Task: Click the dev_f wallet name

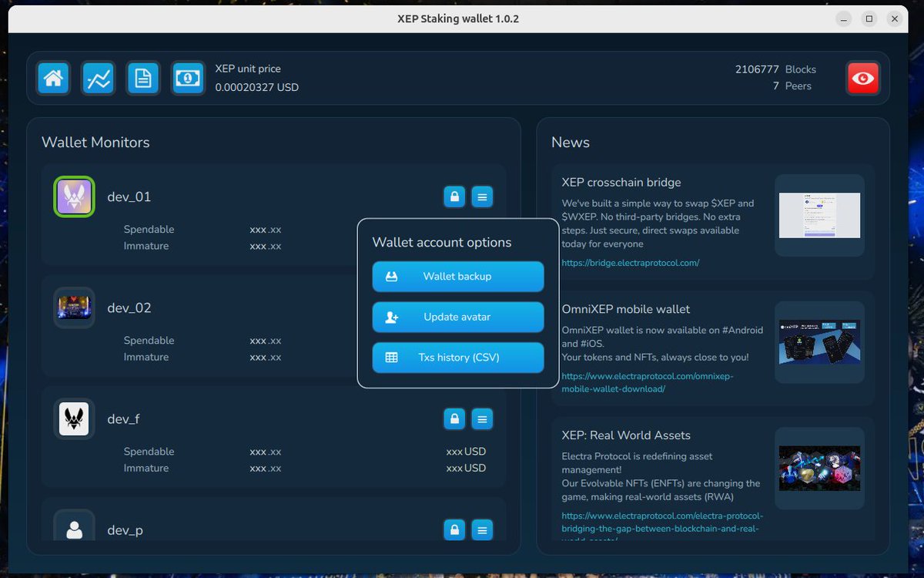Action: pos(123,418)
